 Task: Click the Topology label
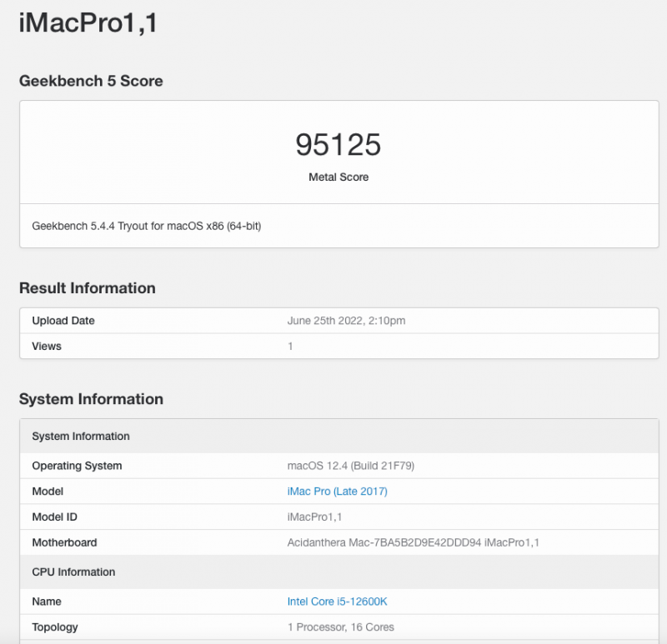click(x=55, y=627)
